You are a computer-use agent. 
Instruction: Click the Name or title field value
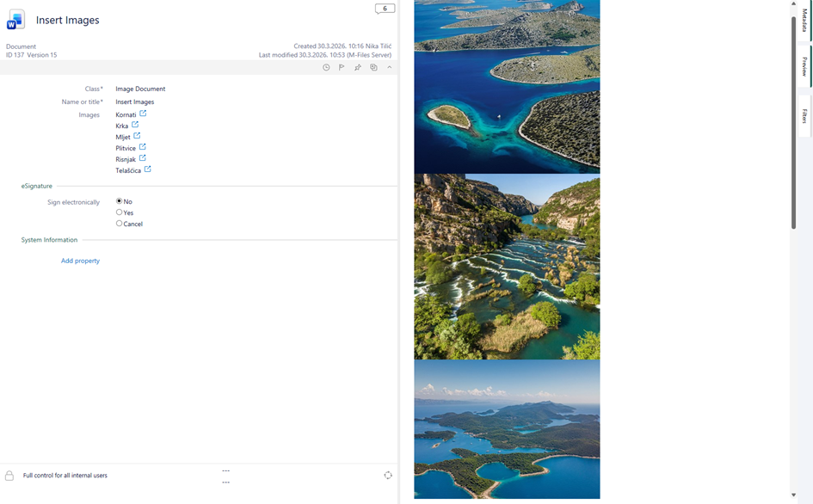pyautogui.click(x=135, y=101)
